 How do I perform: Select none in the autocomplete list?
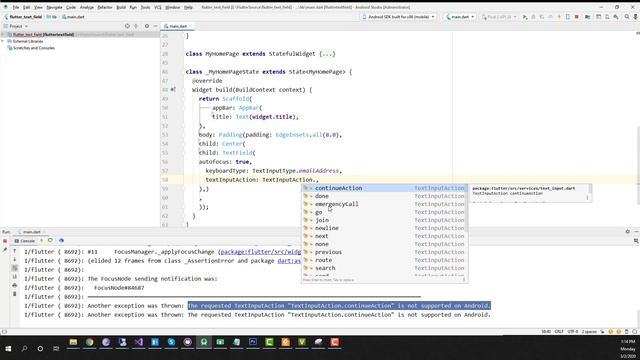384,244
